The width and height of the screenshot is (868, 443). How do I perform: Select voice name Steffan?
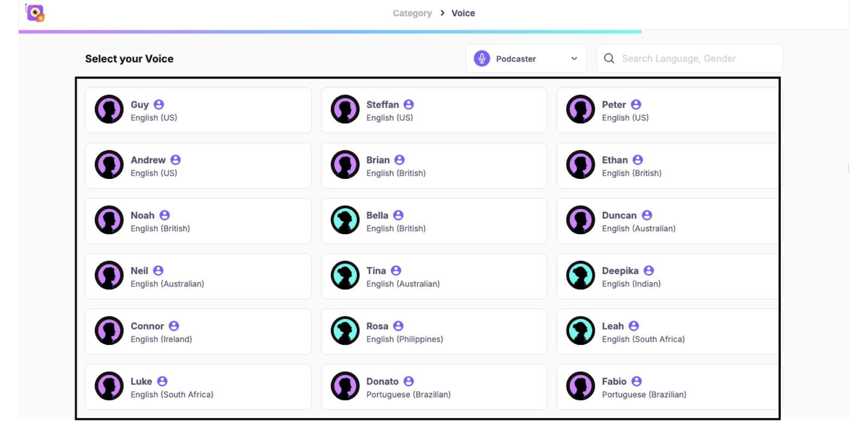coord(382,105)
